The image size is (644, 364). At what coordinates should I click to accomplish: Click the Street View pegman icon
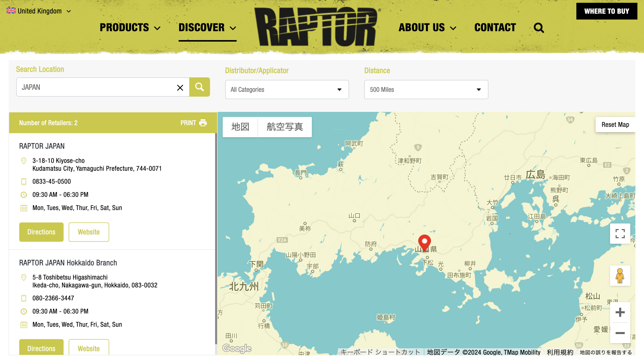[x=620, y=276]
